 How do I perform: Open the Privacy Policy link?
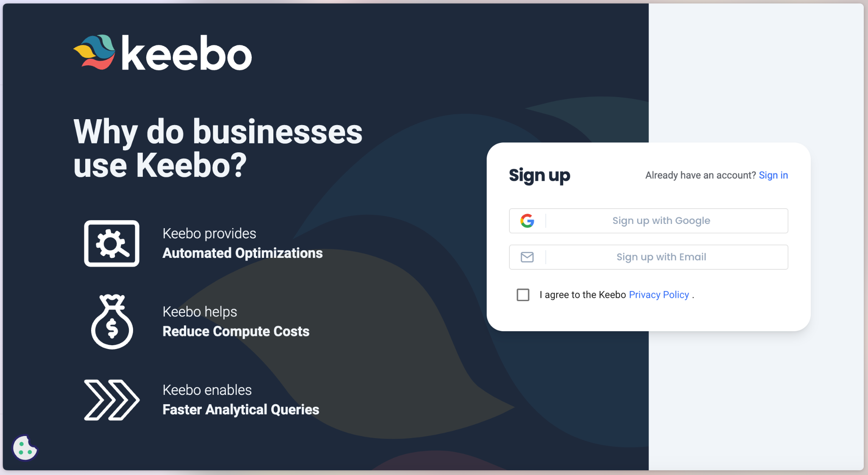659,295
